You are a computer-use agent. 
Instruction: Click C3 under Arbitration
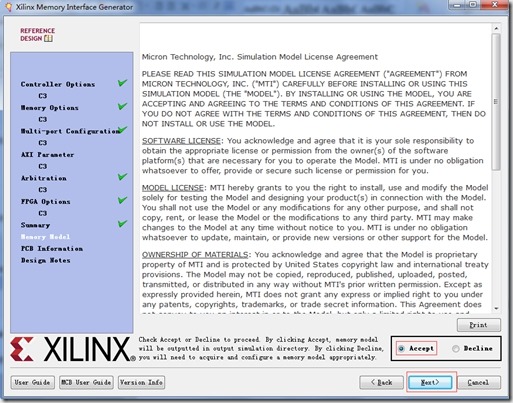click(43, 190)
